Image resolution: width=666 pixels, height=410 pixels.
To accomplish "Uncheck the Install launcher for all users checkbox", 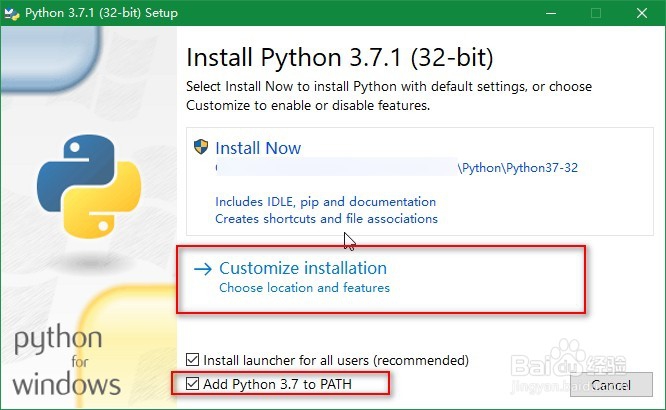I will 193,360.
